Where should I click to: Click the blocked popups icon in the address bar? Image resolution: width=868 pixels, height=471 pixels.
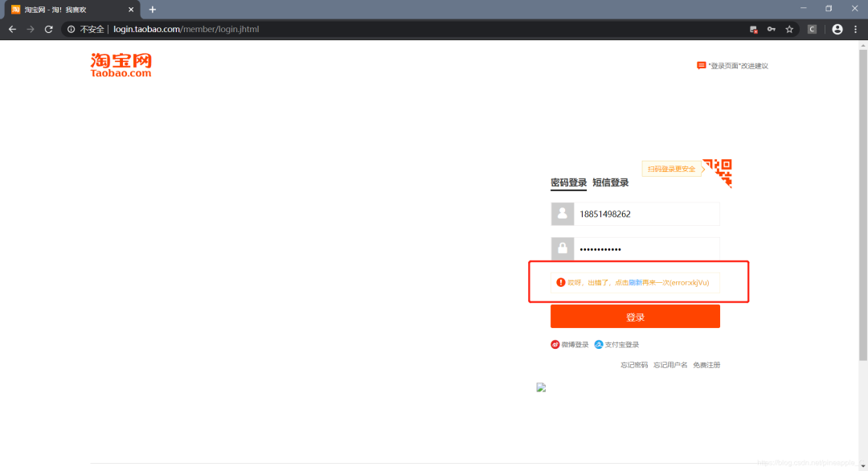click(x=753, y=29)
